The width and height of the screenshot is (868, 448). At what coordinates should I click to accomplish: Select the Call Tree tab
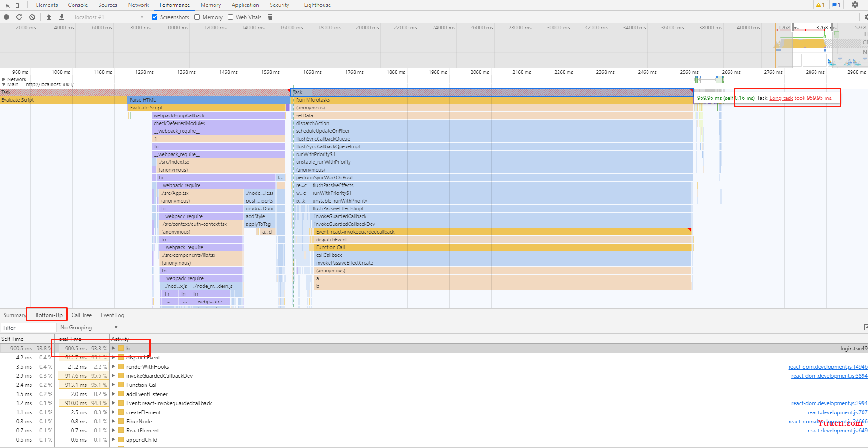coord(81,315)
